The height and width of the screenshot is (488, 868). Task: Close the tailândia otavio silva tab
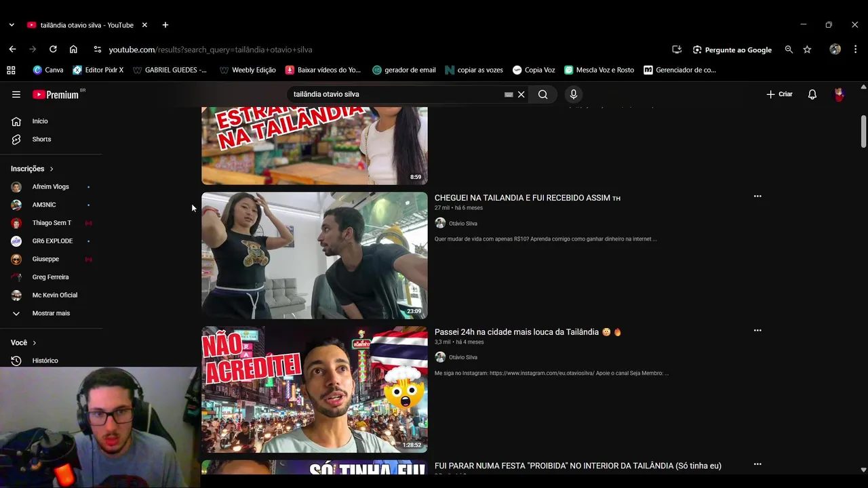144,25
